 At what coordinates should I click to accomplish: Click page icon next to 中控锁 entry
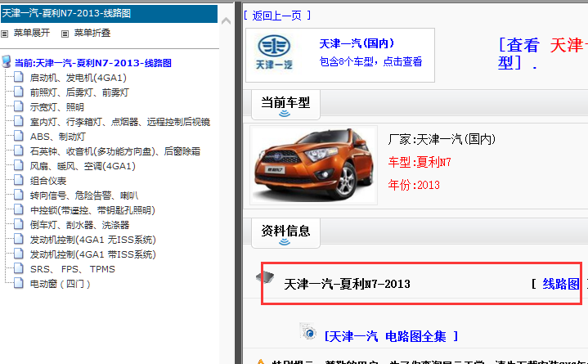coord(18,209)
